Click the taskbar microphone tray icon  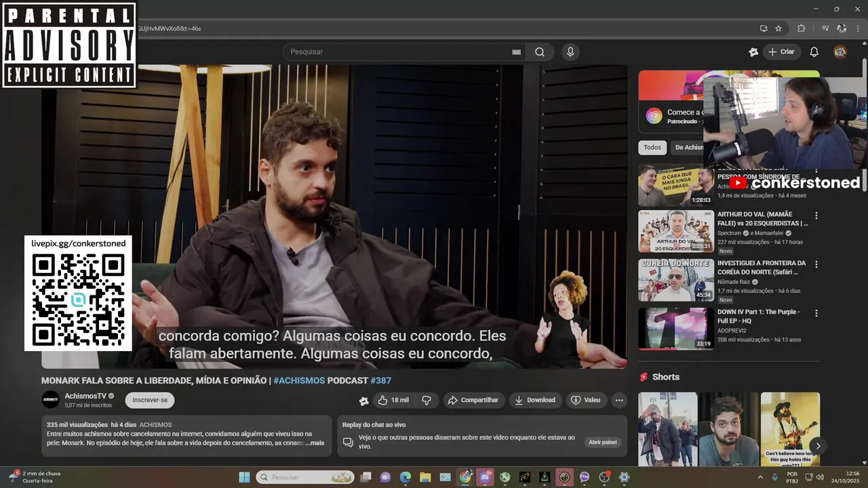click(774, 477)
